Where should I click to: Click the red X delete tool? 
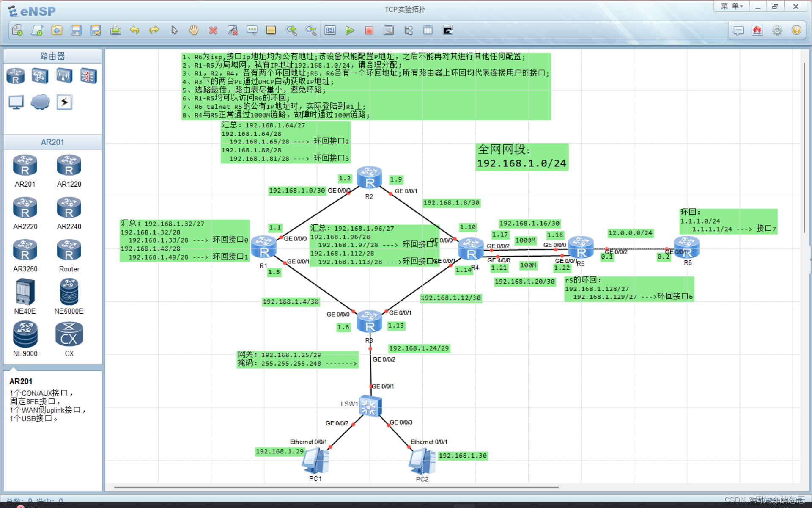pyautogui.click(x=213, y=30)
